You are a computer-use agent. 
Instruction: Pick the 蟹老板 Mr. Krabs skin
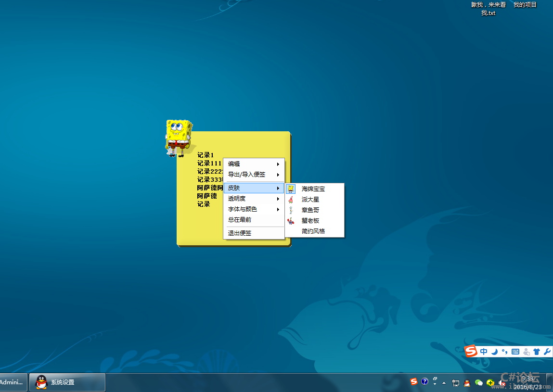pos(315,221)
